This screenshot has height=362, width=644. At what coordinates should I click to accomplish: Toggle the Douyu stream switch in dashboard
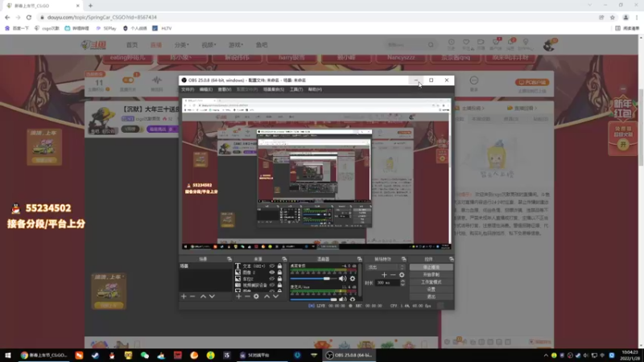click(x=128, y=80)
